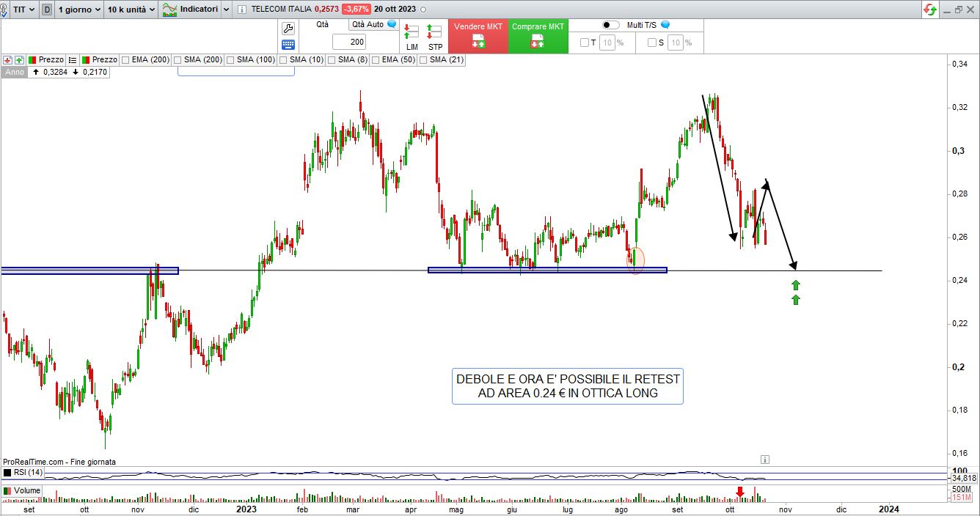Expand the '10 k unità' history dropdown
The image size is (980, 516).
pyautogui.click(x=131, y=10)
